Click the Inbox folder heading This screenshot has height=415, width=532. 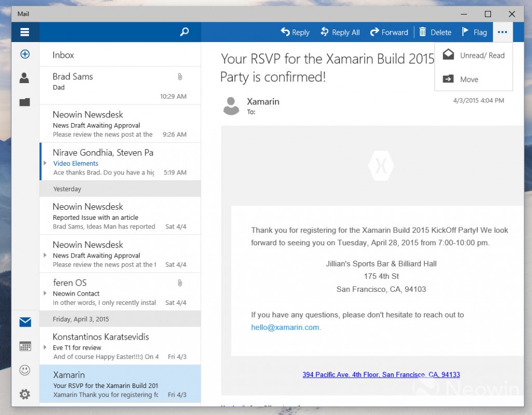(x=63, y=55)
